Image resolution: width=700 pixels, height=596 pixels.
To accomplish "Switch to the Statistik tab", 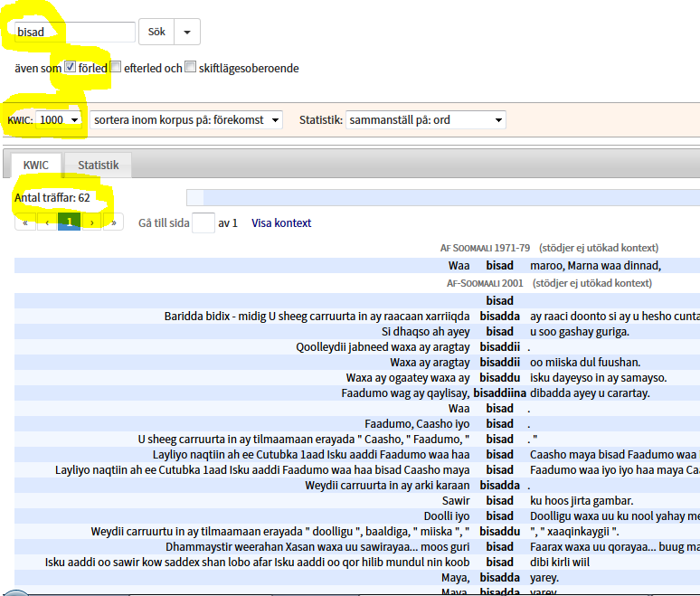I will tap(99, 166).
